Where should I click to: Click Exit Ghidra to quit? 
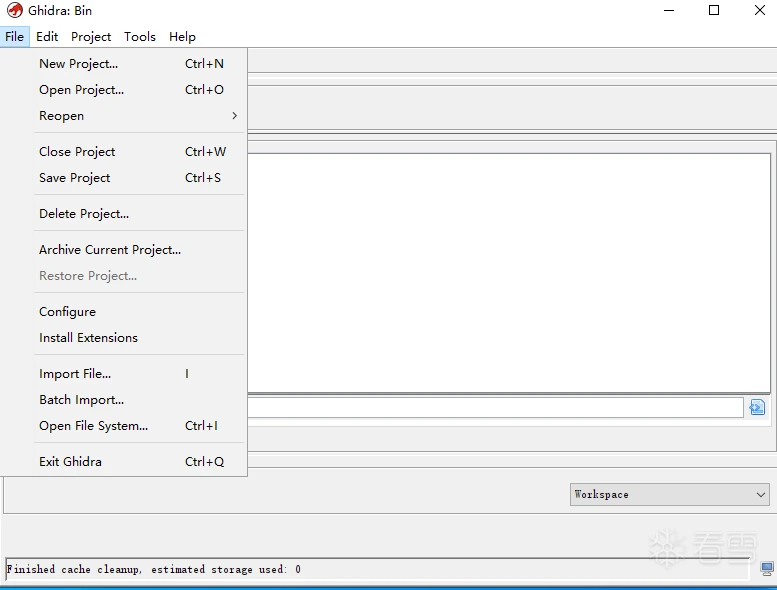tap(70, 462)
